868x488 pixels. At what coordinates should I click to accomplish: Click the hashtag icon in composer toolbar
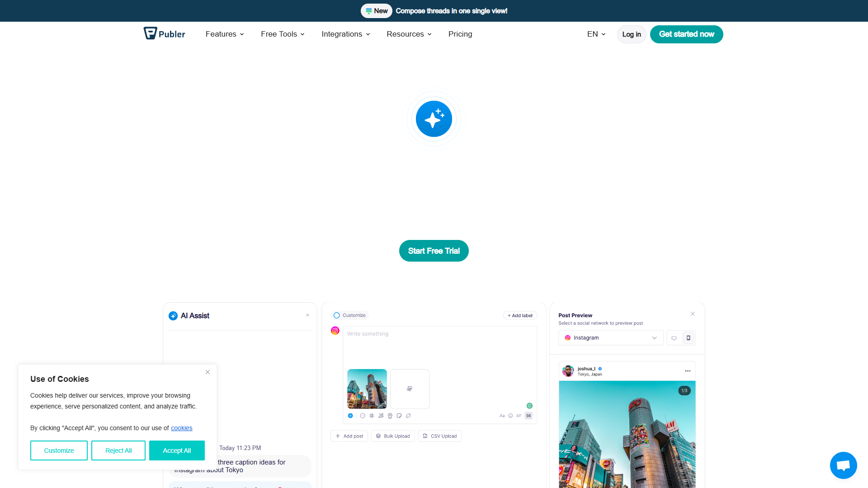(372, 416)
